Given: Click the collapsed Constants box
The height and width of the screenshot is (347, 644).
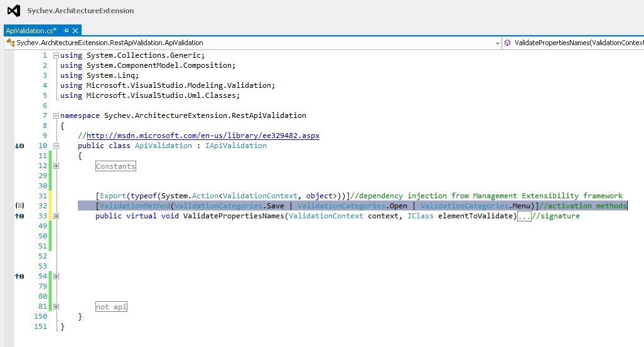Looking at the screenshot, I should (115, 166).
